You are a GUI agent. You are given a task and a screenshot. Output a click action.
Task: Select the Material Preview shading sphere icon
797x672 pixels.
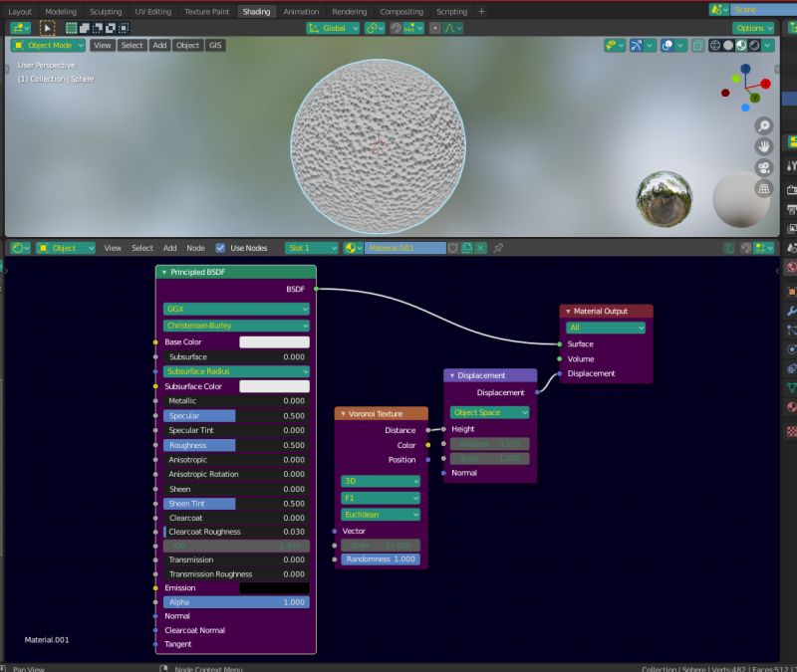click(x=740, y=45)
